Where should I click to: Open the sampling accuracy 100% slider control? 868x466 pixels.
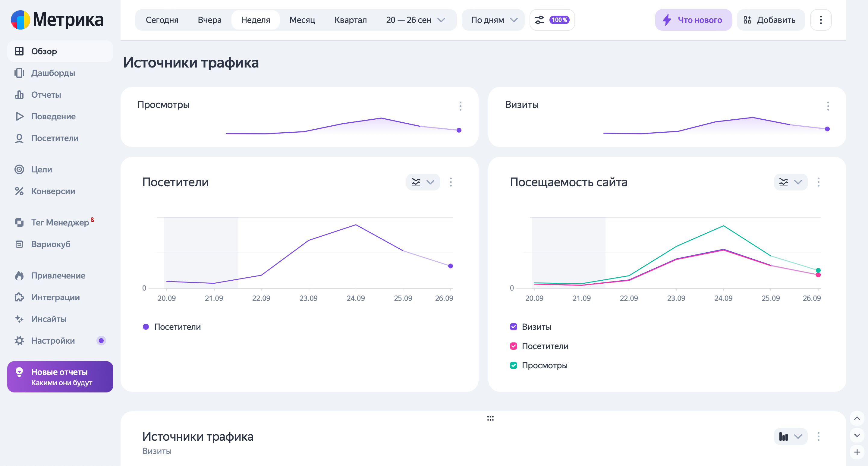[x=552, y=20]
